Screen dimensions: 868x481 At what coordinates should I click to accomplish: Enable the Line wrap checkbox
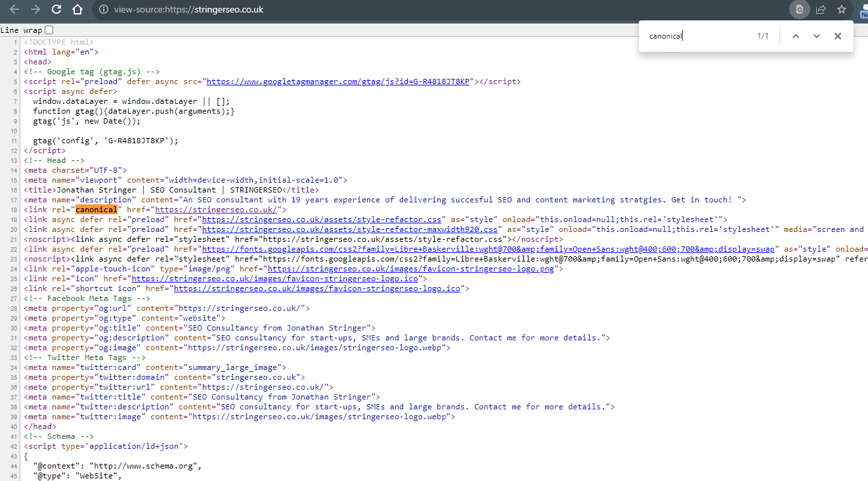pos(49,30)
